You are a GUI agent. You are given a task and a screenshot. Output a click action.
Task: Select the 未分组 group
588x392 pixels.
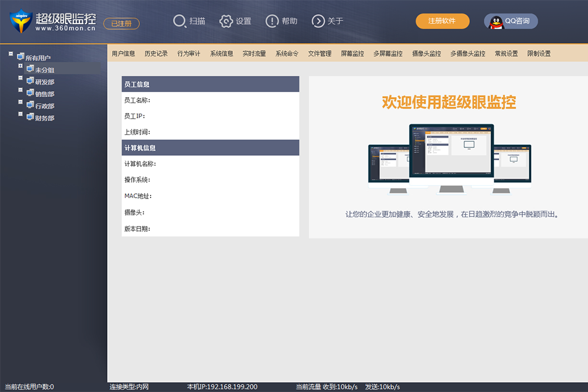(x=45, y=70)
